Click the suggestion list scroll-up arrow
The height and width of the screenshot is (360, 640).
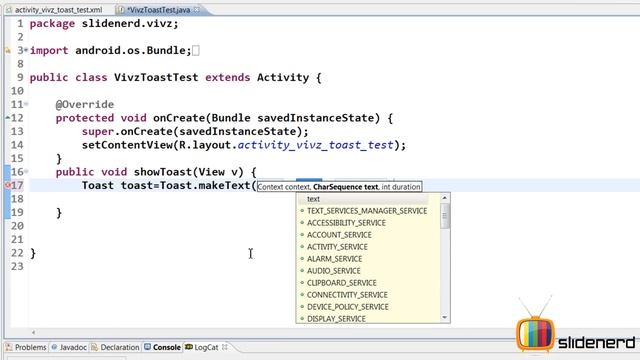(445, 198)
